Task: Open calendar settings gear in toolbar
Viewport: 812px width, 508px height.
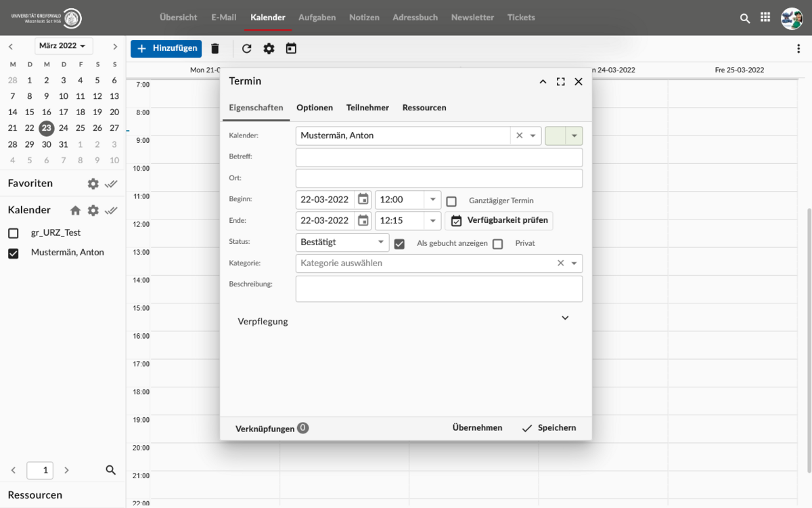Action: click(269, 49)
